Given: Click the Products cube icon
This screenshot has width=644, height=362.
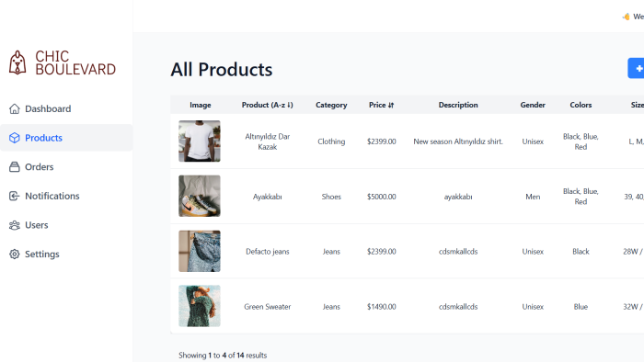Looking at the screenshot, I should [x=15, y=138].
